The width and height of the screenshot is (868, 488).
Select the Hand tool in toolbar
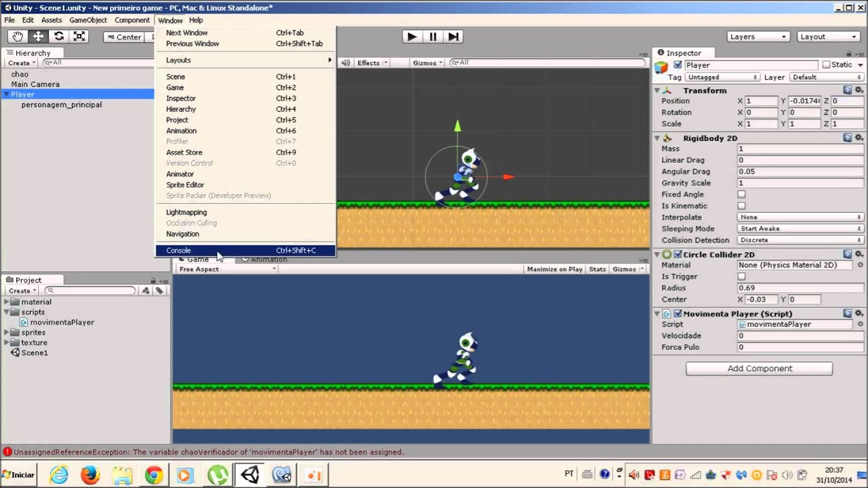pyautogui.click(x=18, y=37)
